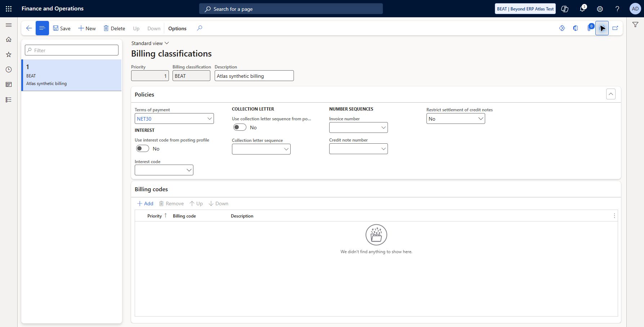Click Down in the action pane
This screenshot has height=327, width=644.
(154, 28)
